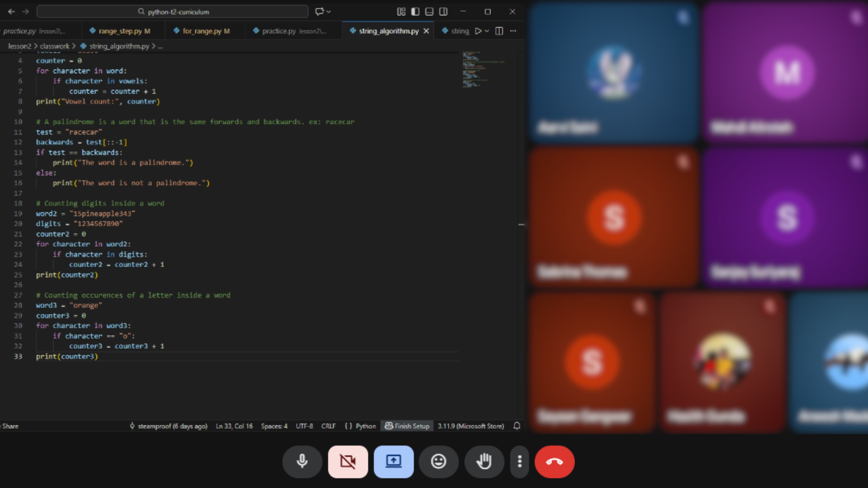Screen dimensions: 868x488
Task: Toggle the Secondary Side Bar icon
Action: point(444,12)
